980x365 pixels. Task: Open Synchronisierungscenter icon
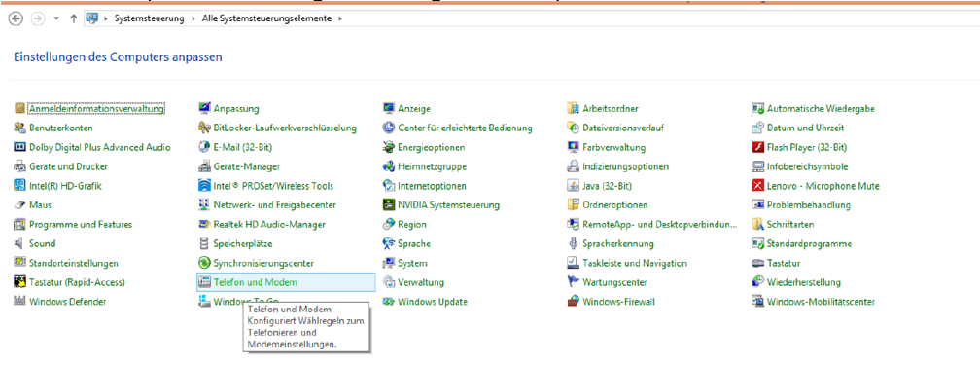pyautogui.click(x=204, y=263)
